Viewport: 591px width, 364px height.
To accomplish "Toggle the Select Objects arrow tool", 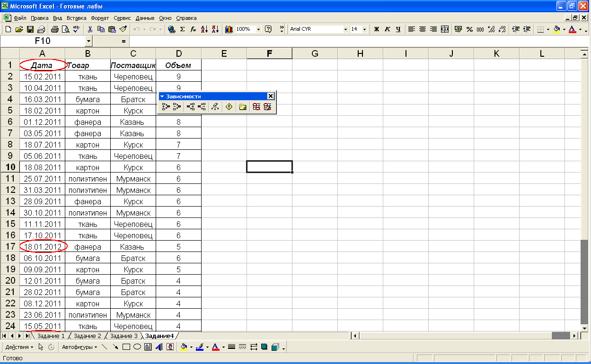I will pyautogui.click(x=41, y=347).
